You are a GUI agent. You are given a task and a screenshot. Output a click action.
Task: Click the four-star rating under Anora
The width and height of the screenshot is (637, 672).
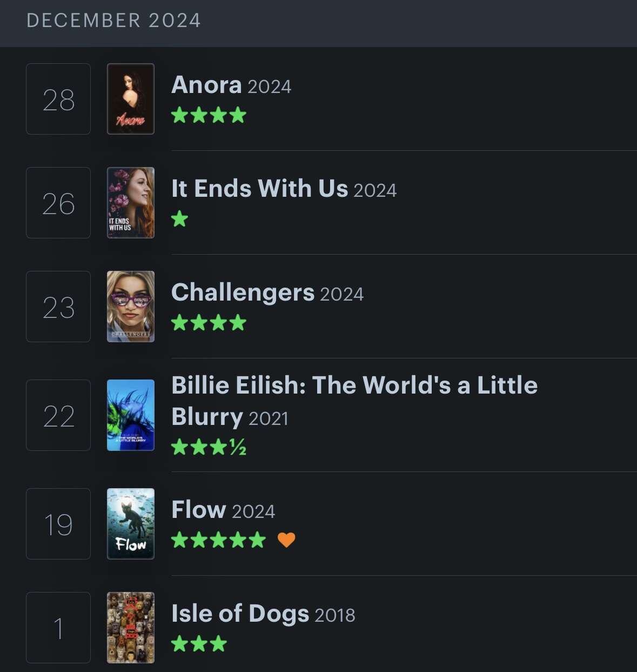(209, 115)
